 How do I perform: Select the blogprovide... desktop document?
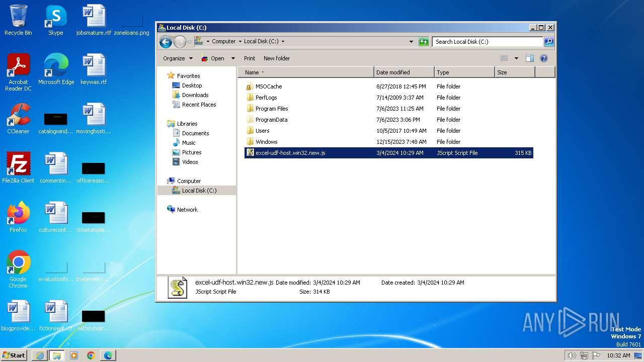18,316
